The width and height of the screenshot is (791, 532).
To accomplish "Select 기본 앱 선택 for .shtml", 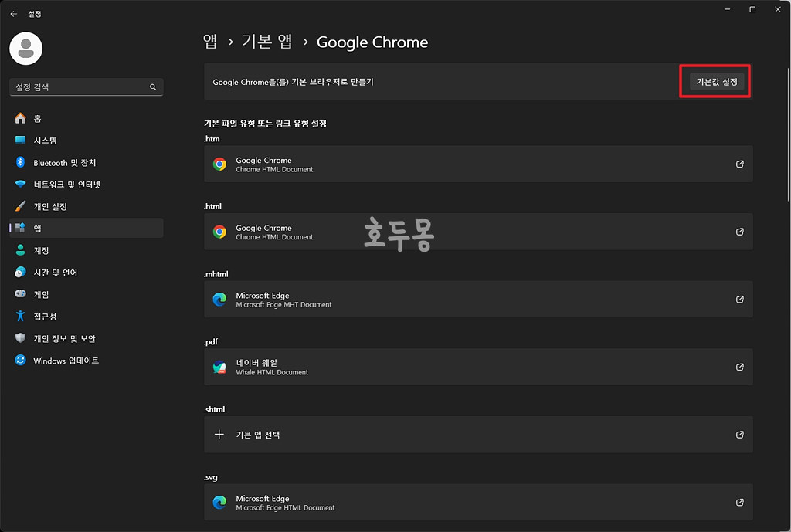I will (x=478, y=435).
